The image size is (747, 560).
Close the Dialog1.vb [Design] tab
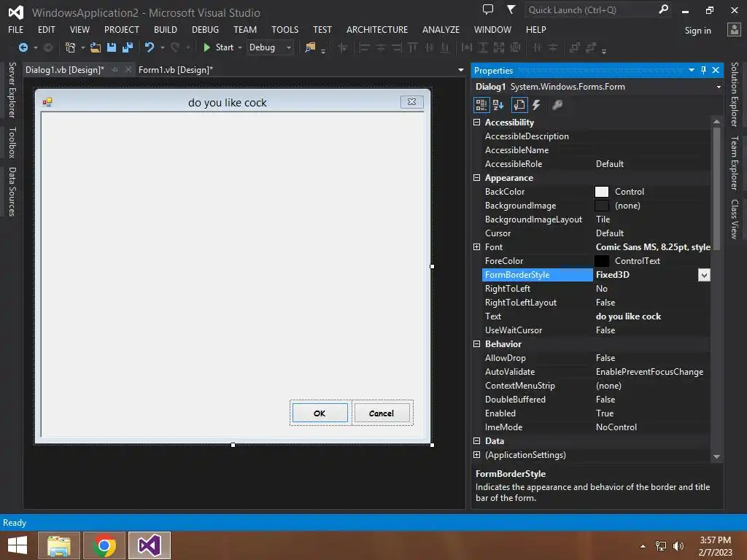pyautogui.click(x=128, y=70)
